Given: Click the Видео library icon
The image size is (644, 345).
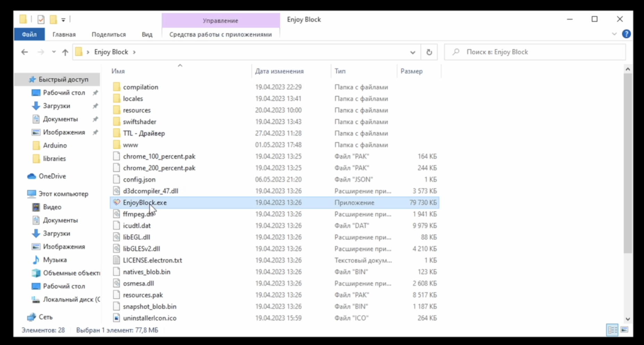Looking at the screenshot, I should click(36, 207).
